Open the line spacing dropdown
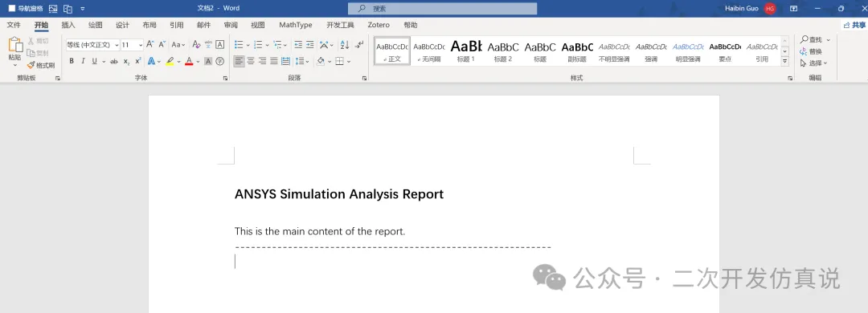 click(302, 61)
